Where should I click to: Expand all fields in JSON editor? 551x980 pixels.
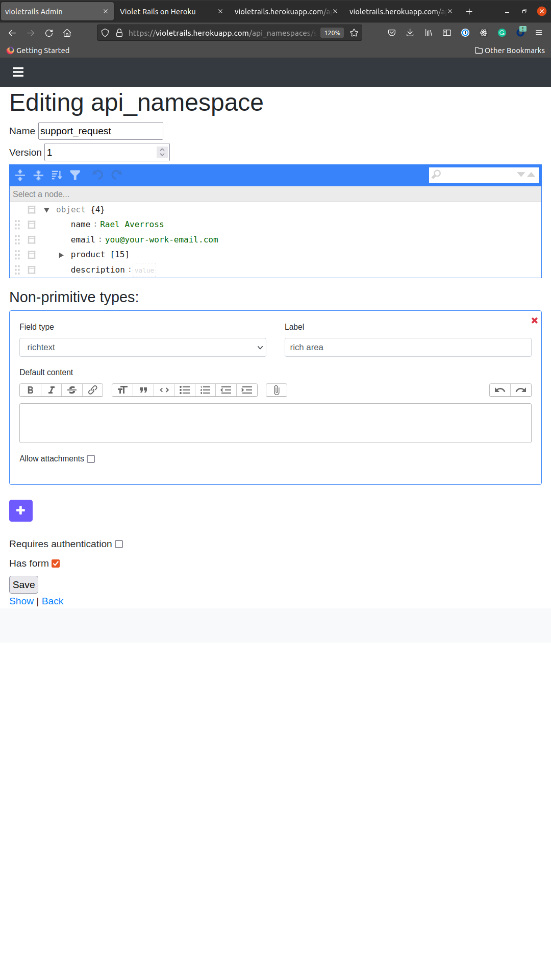point(20,175)
